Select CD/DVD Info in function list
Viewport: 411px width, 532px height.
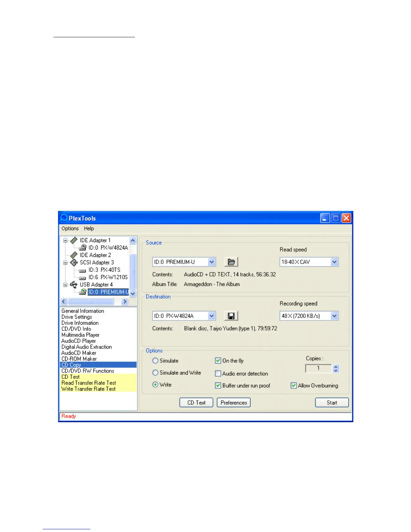point(76,329)
